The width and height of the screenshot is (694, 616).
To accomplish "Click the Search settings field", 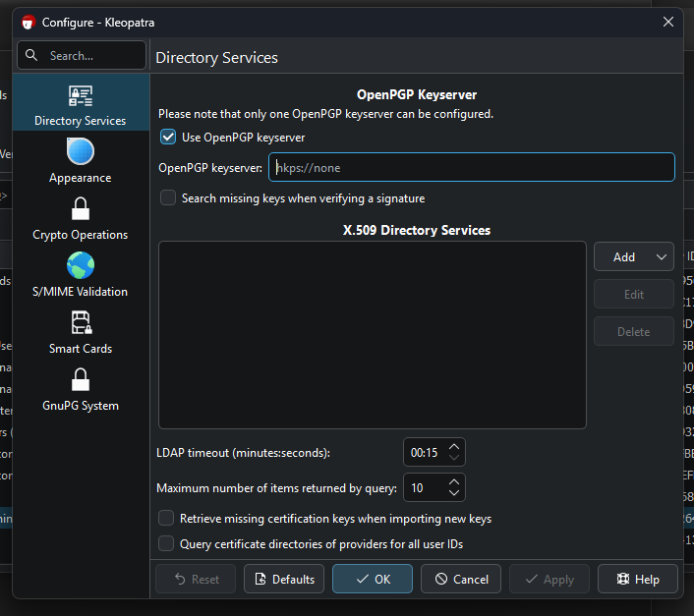I will click(x=82, y=55).
